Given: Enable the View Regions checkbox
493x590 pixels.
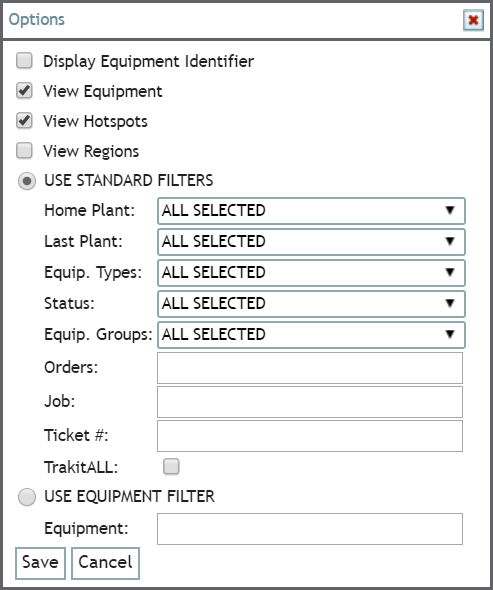Looking at the screenshot, I should click(24, 151).
